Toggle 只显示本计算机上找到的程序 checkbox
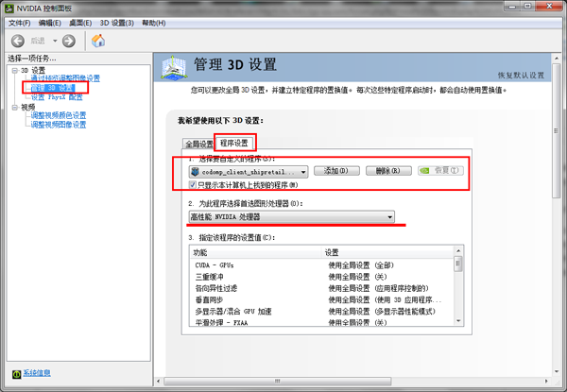 point(194,185)
